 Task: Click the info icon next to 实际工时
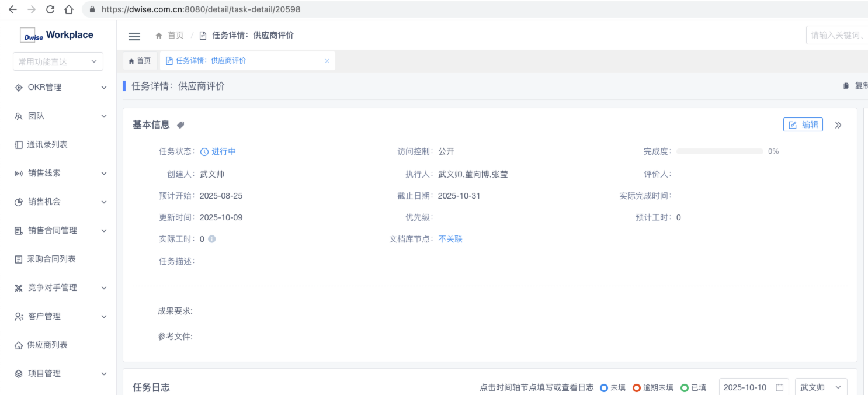click(x=212, y=239)
